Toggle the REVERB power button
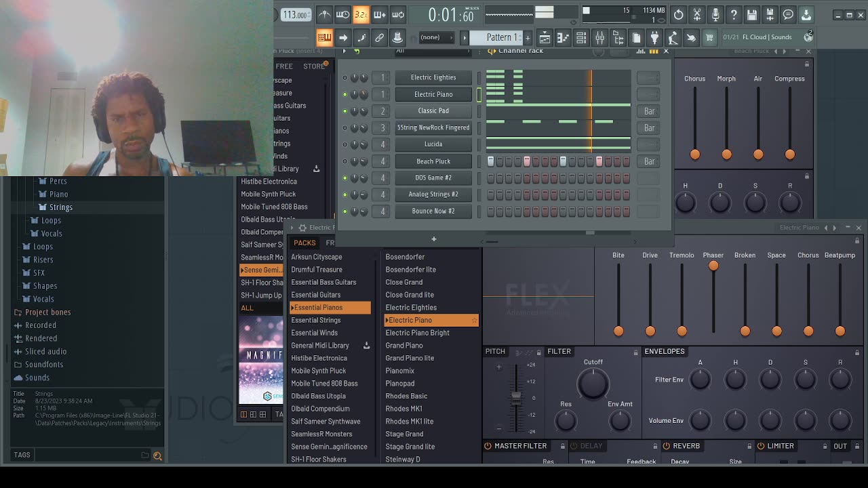This screenshot has height=488, width=868. pos(666,446)
